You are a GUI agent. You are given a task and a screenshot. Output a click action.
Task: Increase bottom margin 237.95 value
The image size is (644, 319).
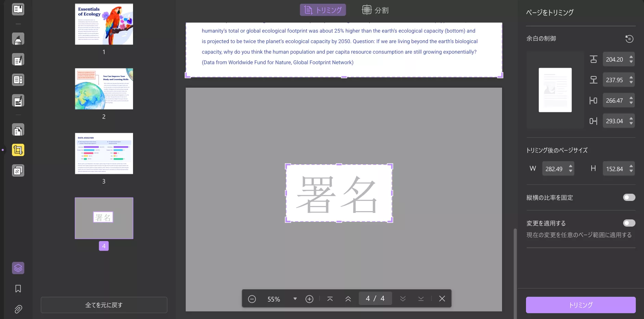click(x=631, y=77)
